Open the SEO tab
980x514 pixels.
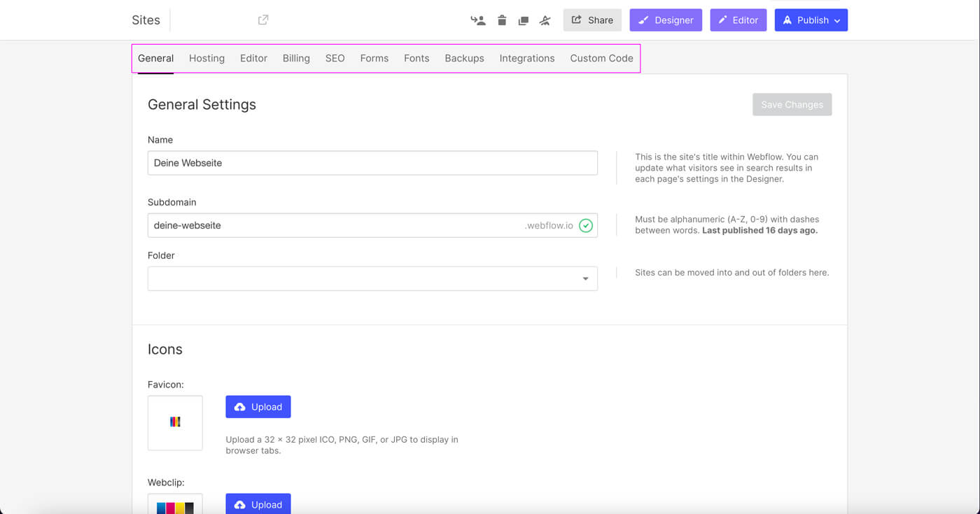coord(335,58)
